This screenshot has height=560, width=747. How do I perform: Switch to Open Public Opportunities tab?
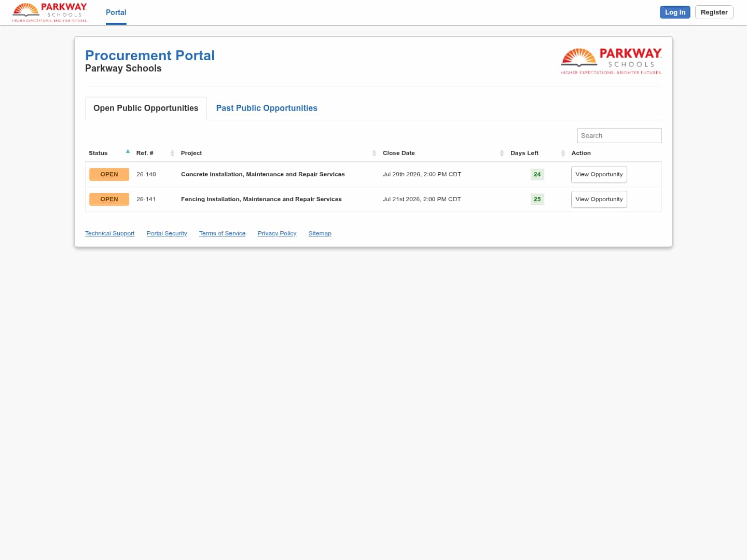click(x=146, y=108)
